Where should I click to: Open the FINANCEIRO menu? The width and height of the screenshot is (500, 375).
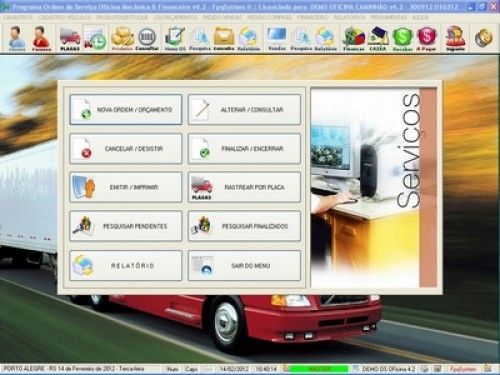(x=312, y=17)
